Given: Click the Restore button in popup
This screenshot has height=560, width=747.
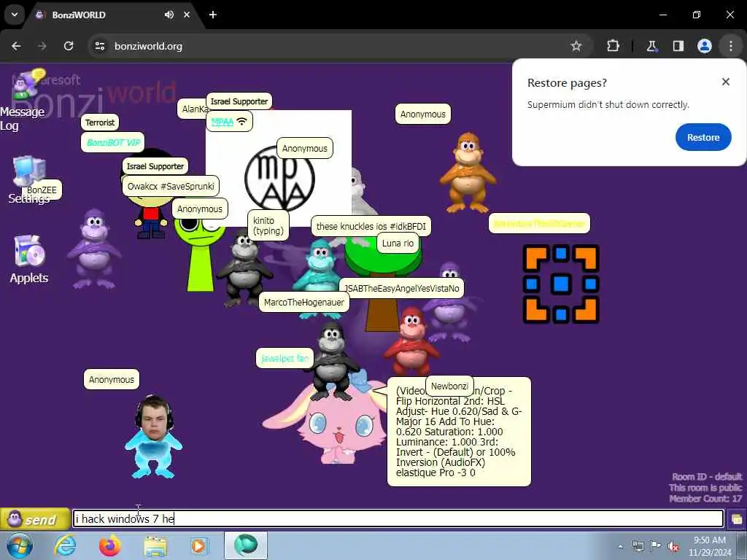Looking at the screenshot, I should [x=703, y=137].
